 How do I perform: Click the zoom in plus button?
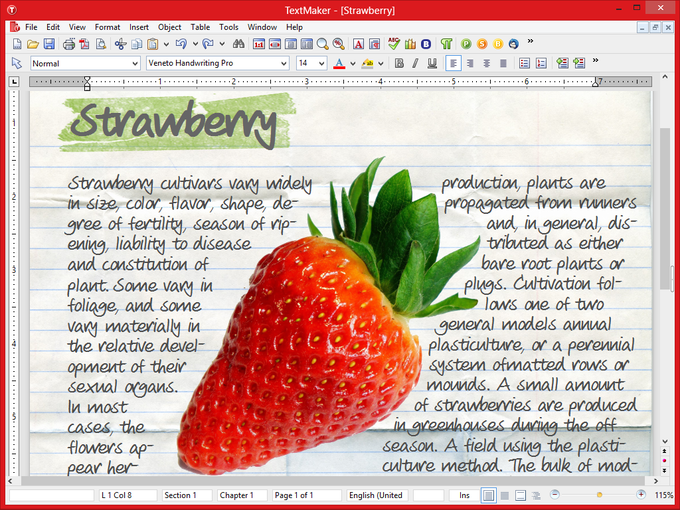641,494
